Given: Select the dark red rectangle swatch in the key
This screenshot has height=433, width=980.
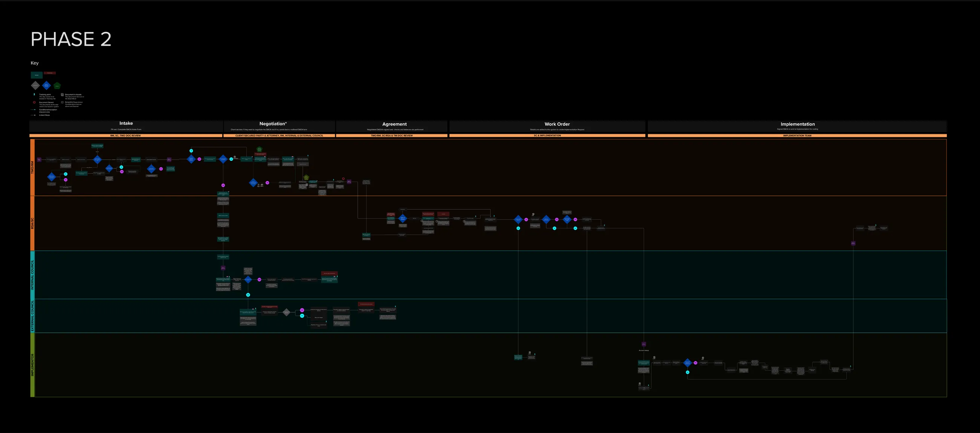Looking at the screenshot, I should pyautogui.click(x=50, y=73).
